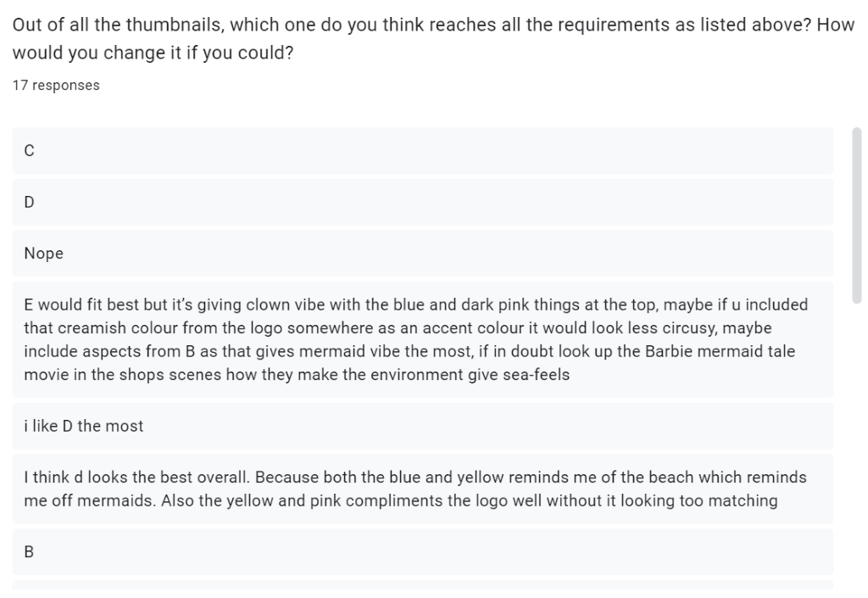The image size is (868, 598).
Task: Click the response starting "I think d looks"
Action: point(423,489)
